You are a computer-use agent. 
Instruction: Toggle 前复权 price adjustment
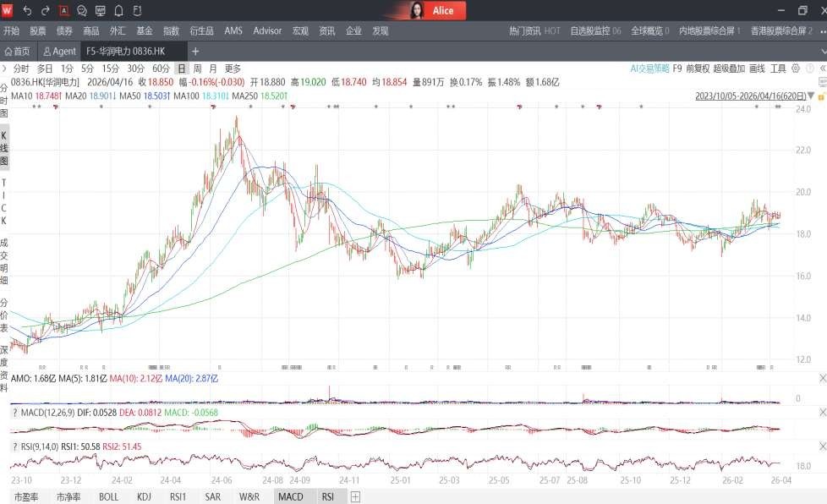pos(697,68)
